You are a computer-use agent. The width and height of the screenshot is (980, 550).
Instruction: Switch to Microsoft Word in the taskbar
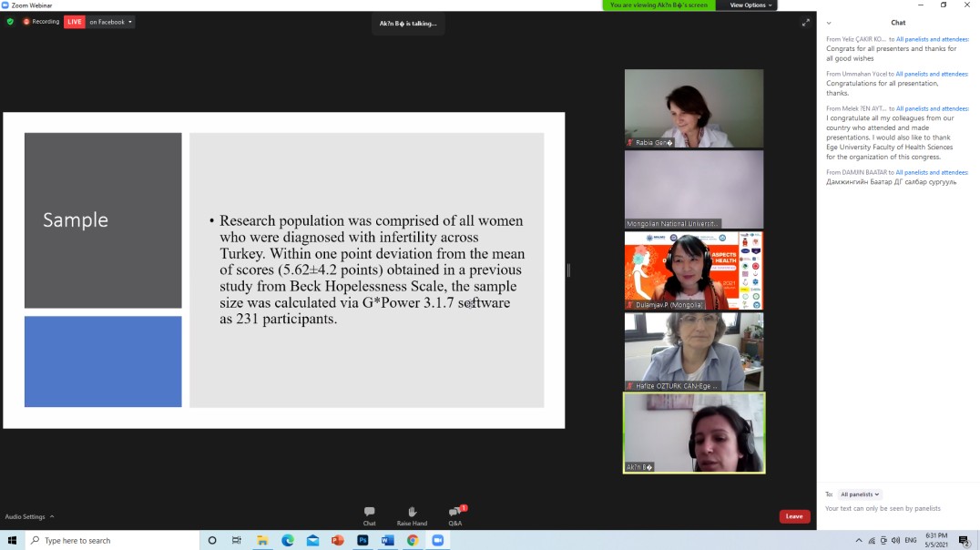387,540
